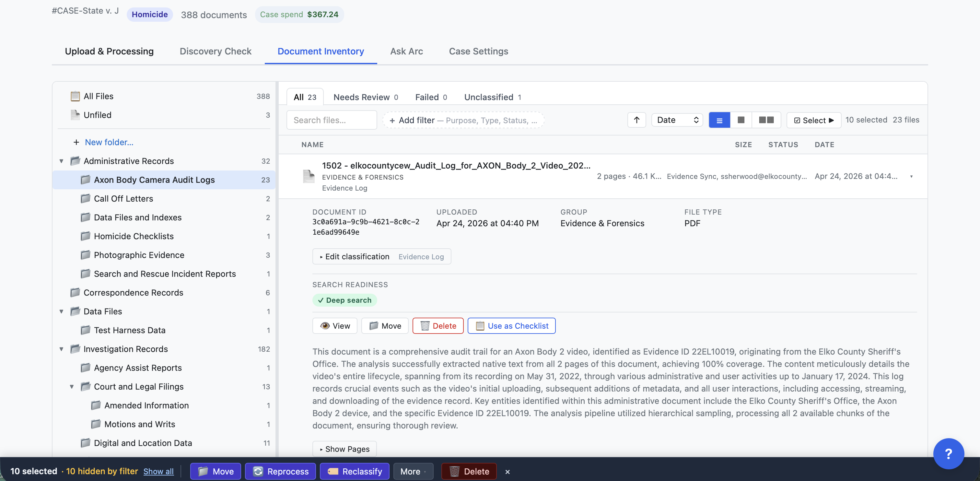The height and width of the screenshot is (481, 980).
Task: Click the Reprocess refresh icon in the bottom bar
Action: pos(258,472)
